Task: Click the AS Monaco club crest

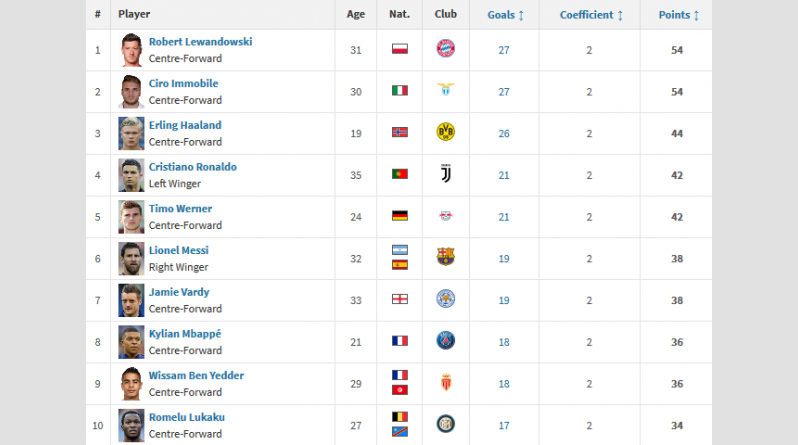Action: pyautogui.click(x=445, y=382)
